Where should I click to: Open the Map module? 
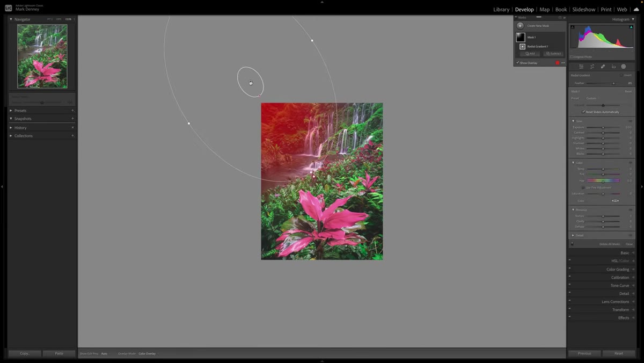544,9
